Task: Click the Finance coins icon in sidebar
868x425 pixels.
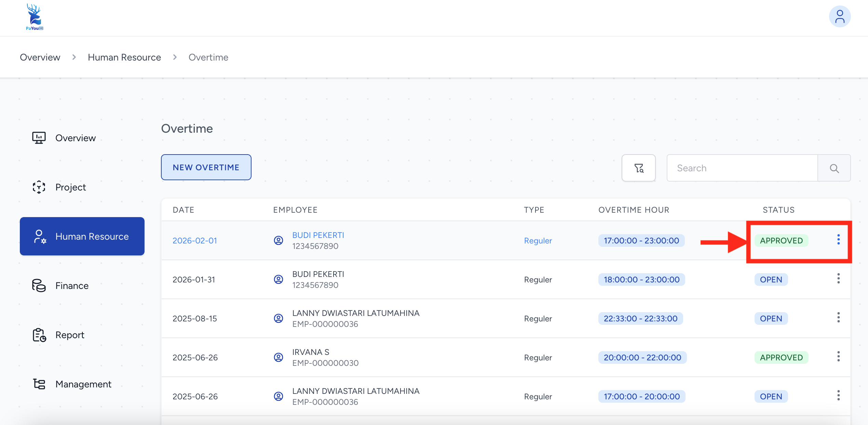Action: 39,285
